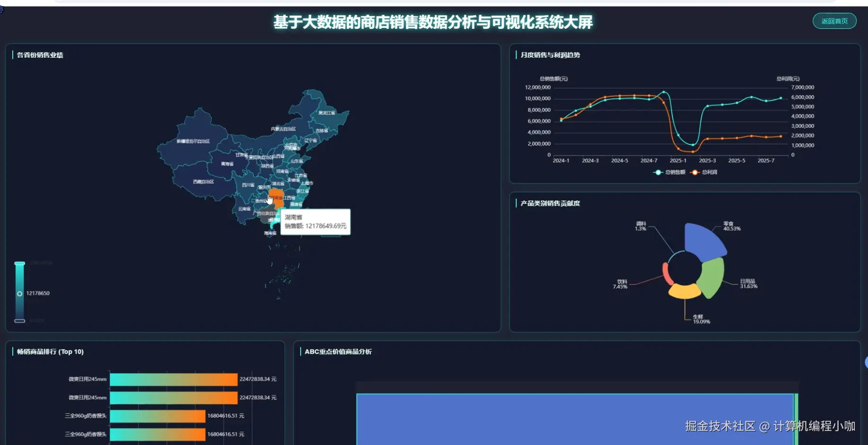
Task: Click the 各省份销售业绩 panel title
Action: [x=40, y=55]
